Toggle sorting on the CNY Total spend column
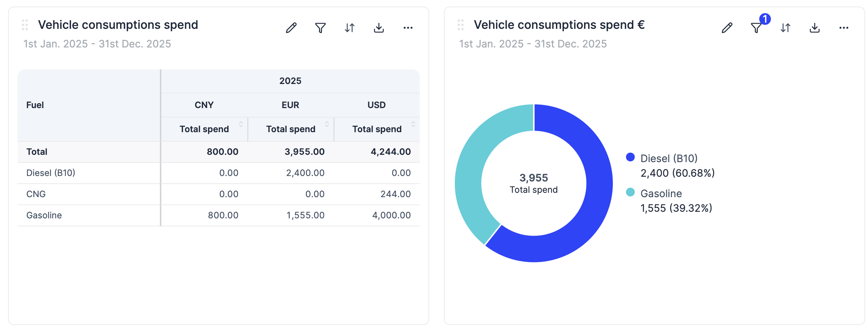Screen dimensions: 868x333 [241, 124]
